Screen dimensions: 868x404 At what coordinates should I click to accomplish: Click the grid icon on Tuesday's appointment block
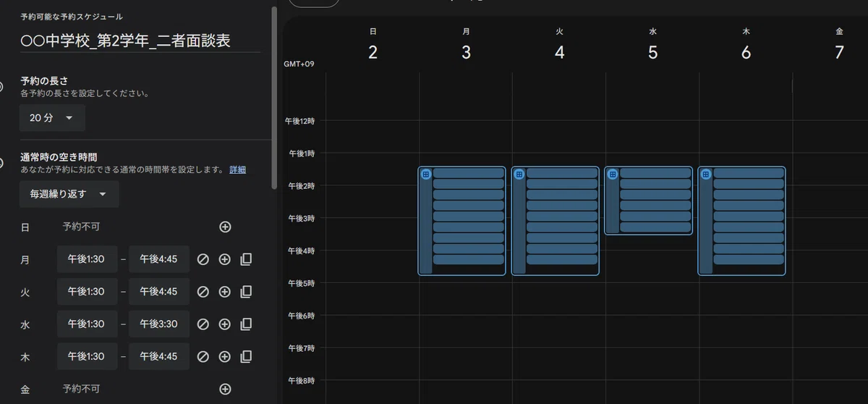coord(519,174)
